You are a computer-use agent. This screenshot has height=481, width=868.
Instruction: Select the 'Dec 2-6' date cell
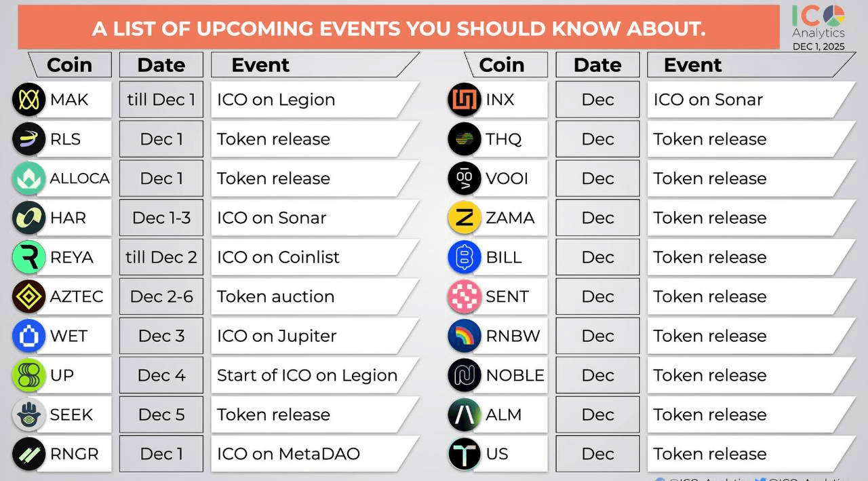[161, 296]
